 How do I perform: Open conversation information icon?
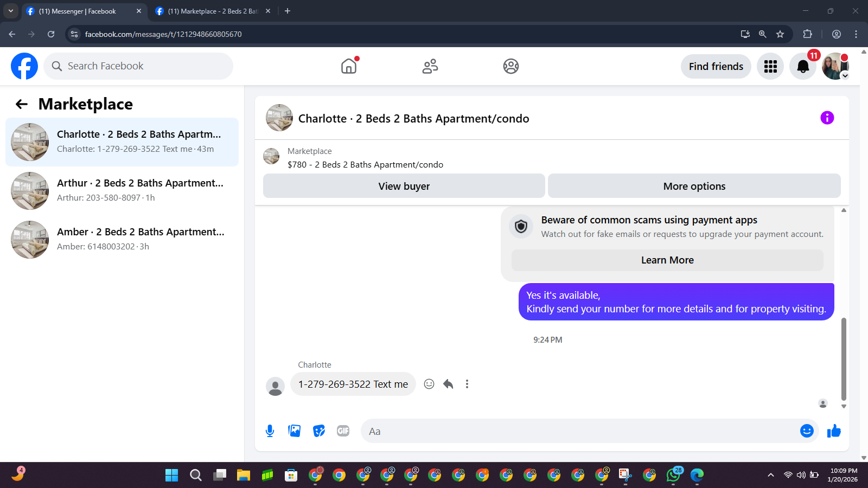coord(827,118)
